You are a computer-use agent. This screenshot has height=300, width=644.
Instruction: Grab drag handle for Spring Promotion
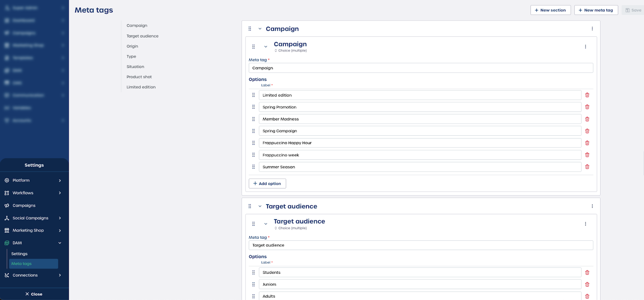(254, 107)
